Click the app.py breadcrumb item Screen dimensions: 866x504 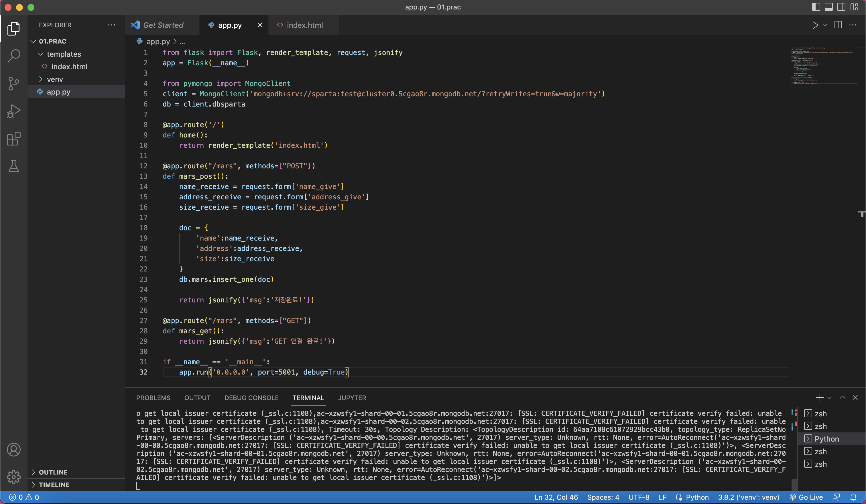click(x=153, y=42)
